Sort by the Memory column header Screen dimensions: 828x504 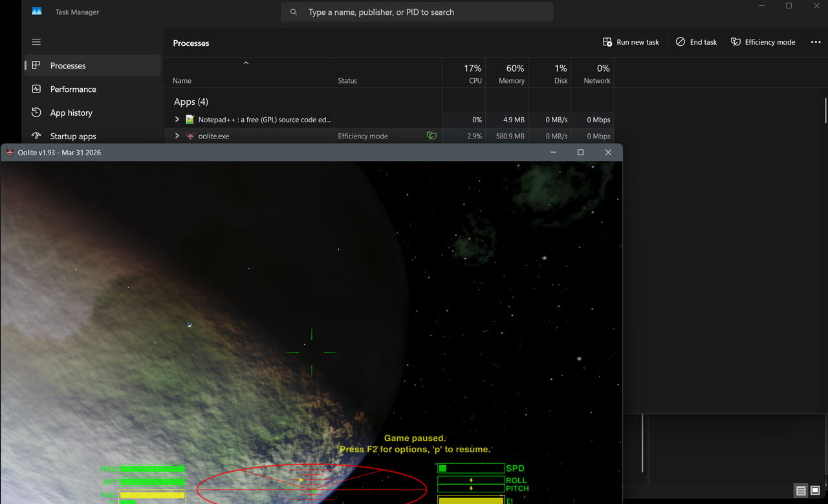click(x=507, y=73)
